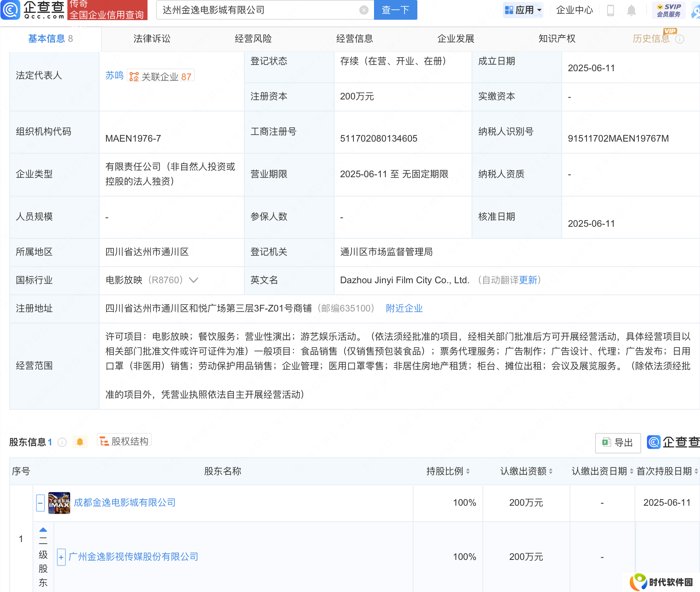Clear the search box with the X icon
This screenshot has width=700, height=592.
click(364, 10)
